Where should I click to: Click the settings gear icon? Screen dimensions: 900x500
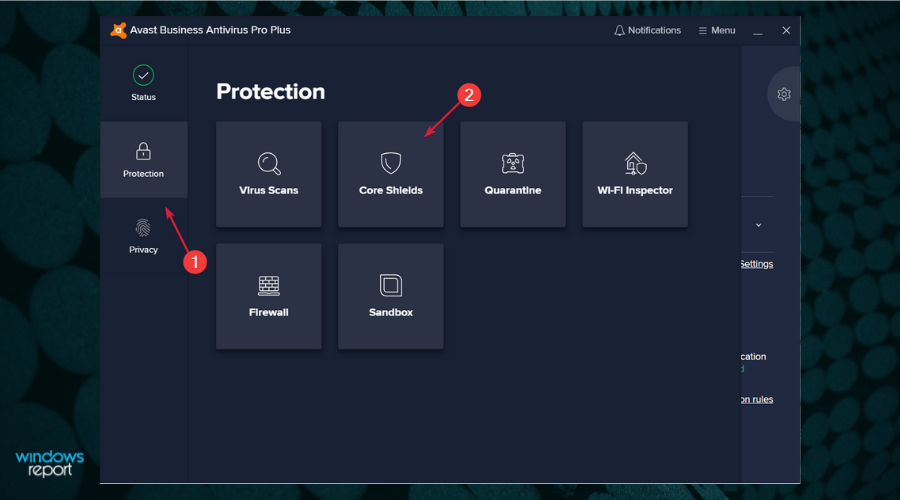click(784, 94)
